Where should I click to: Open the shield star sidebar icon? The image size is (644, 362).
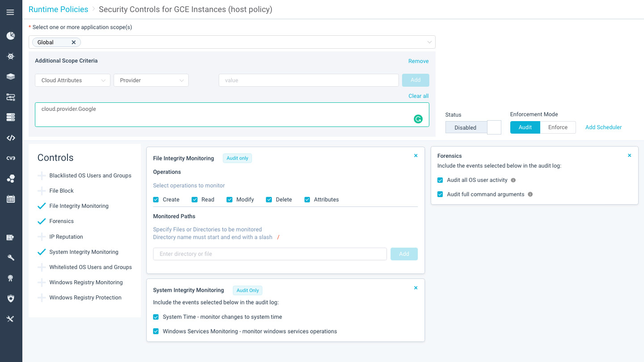[11, 298]
